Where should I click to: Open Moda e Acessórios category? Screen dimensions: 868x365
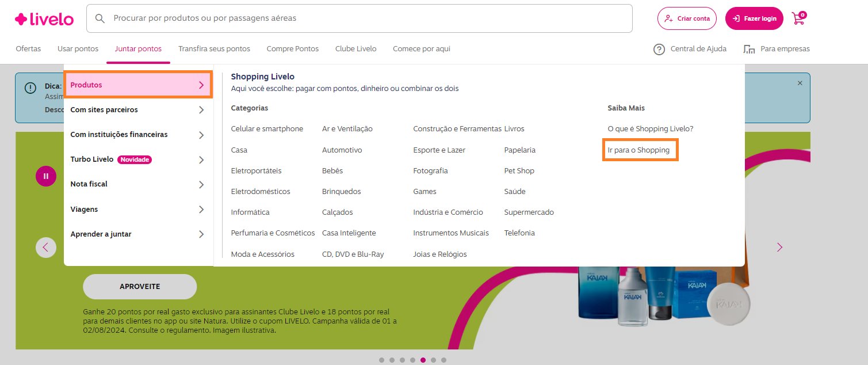click(x=262, y=254)
